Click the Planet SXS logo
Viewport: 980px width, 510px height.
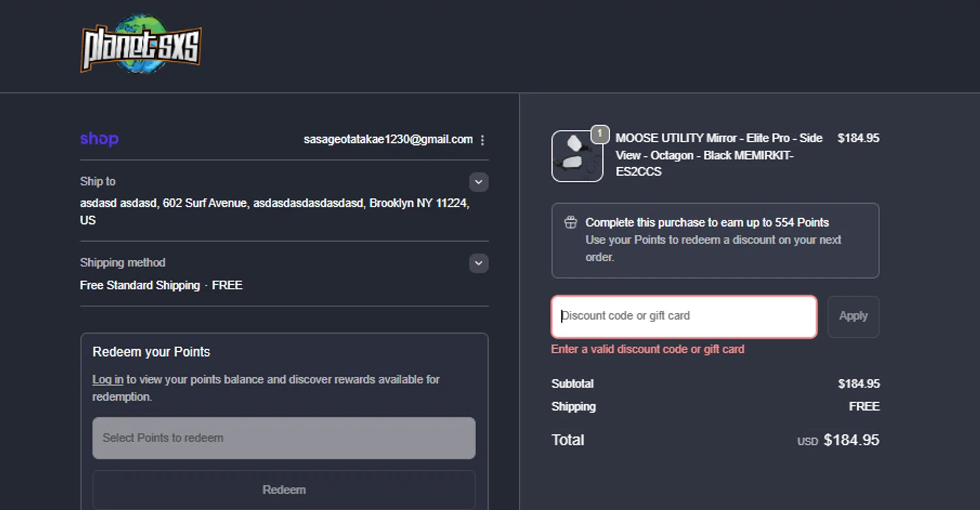140,44
